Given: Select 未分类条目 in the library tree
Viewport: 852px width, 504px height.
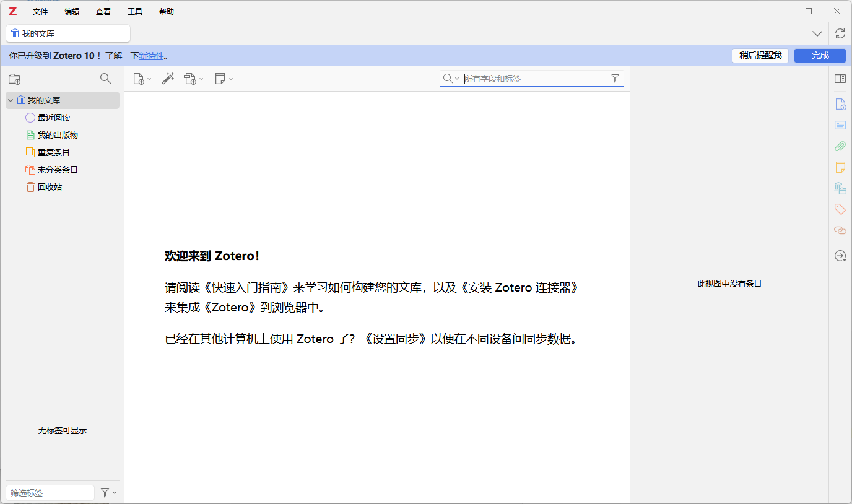Looking at the screenshot, I should point(58,170).
